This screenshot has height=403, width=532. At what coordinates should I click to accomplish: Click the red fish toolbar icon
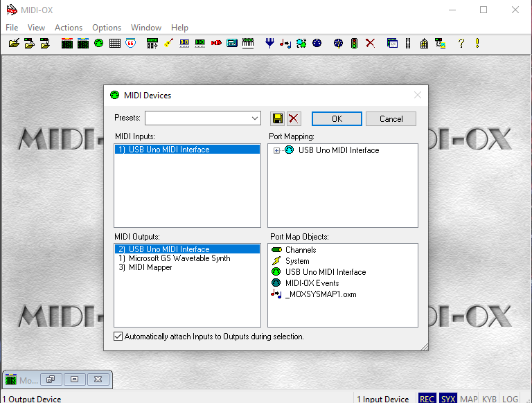click(216, 44)
